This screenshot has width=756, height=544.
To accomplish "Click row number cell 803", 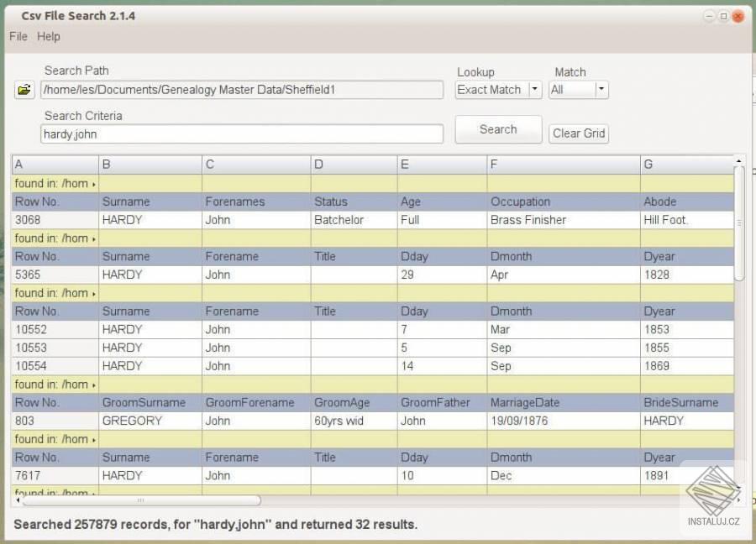I will click(x=55, y=421).
